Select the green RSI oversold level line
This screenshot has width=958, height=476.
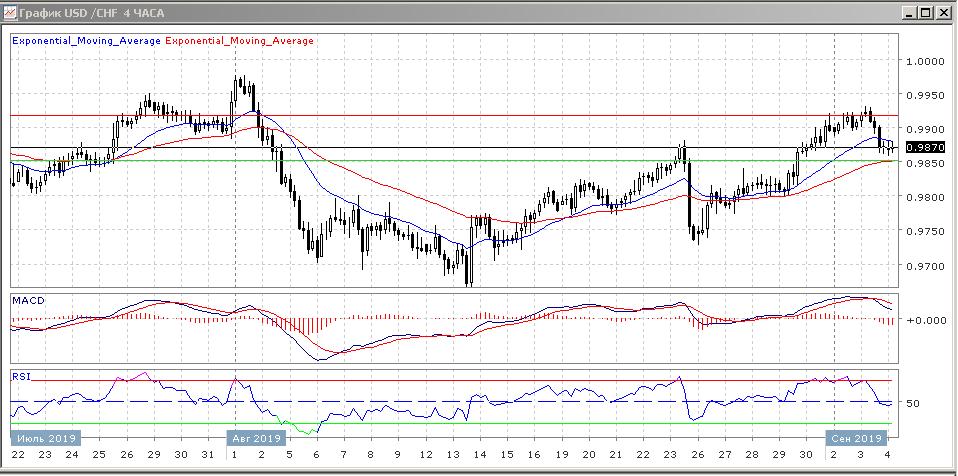500,423
